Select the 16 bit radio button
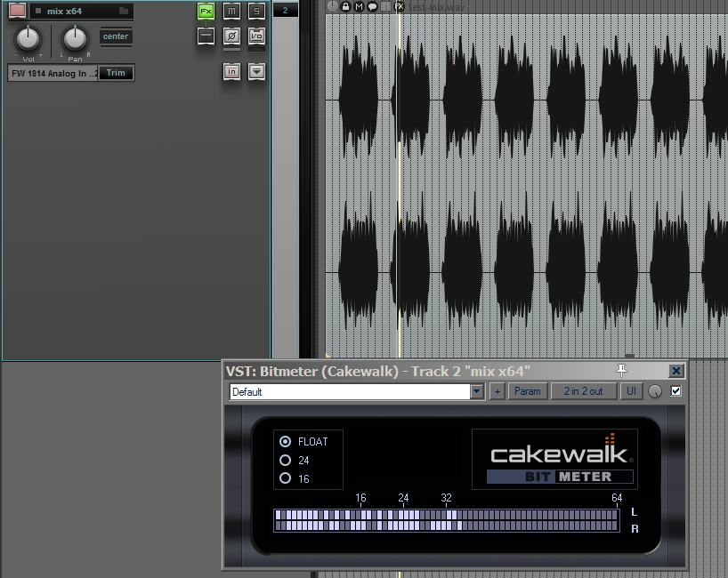728x578 pixels. 285,478
